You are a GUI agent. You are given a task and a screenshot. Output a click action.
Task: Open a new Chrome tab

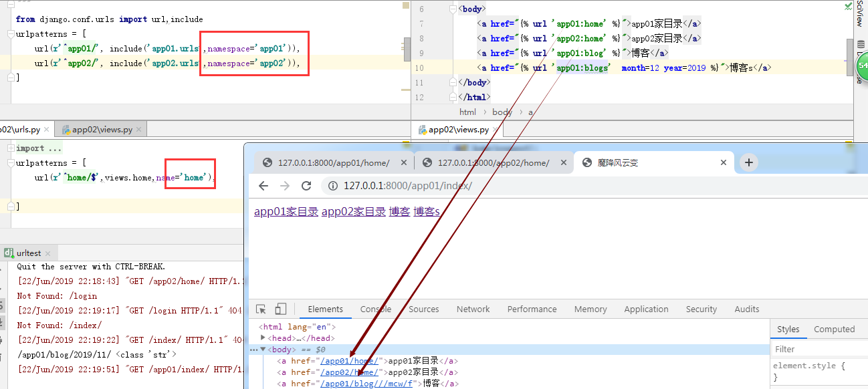click(749, 162)
